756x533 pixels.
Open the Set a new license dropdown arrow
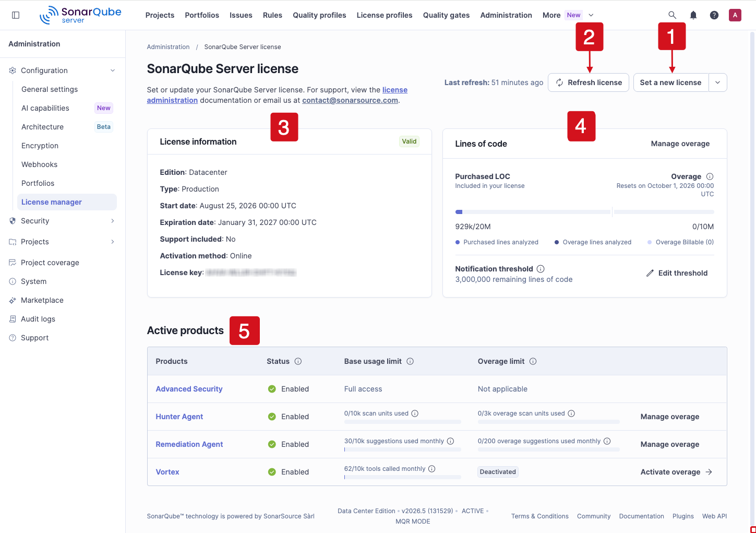coord(718,82)
